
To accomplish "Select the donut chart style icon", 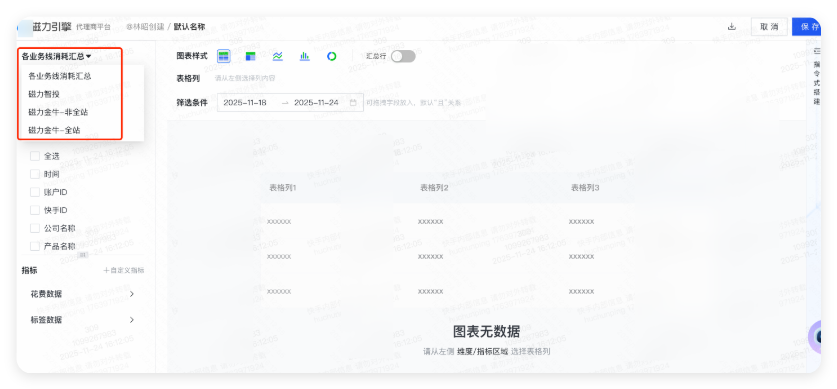I will [x=331, y=56].
